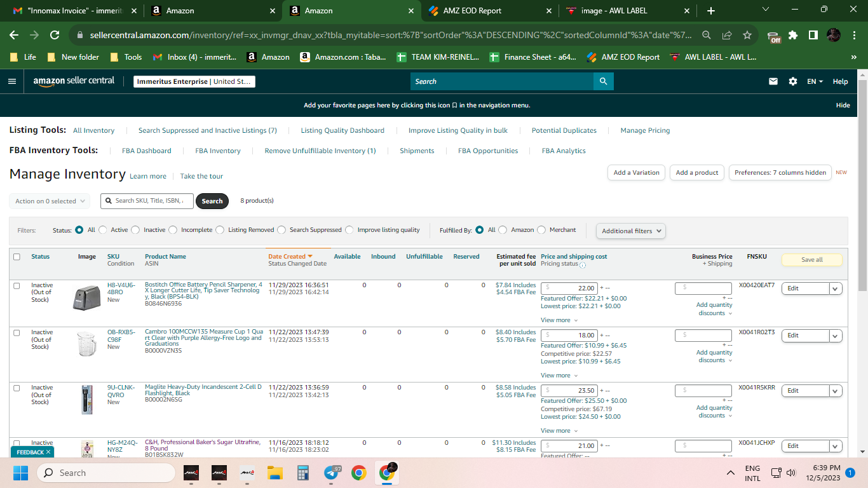The image size is (868, 488).
Task: Open the Edit dropdown arrow for SKU OB-RXB5-C98F
Action: click(836, 335)
